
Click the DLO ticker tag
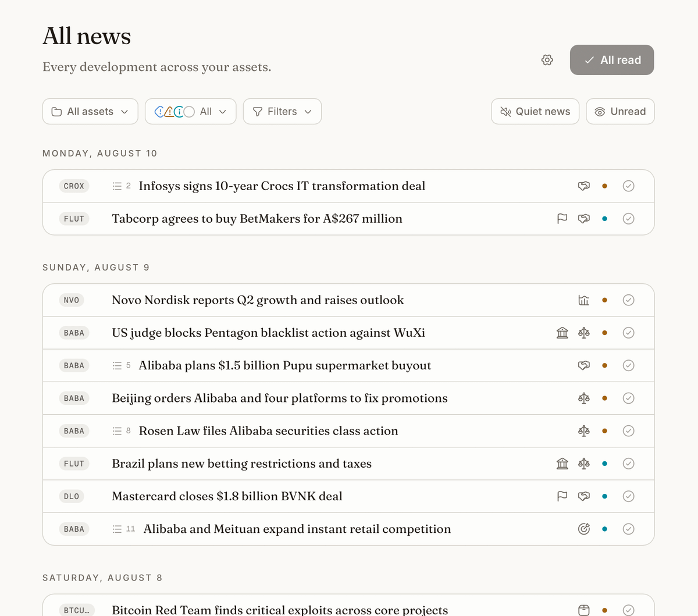tap(72, 496)
